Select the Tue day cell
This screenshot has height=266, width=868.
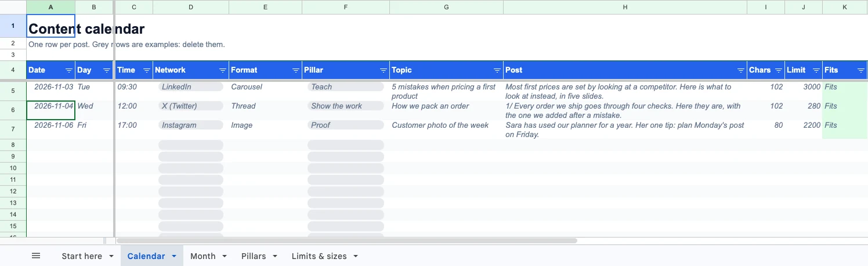(x=95, y=91)
